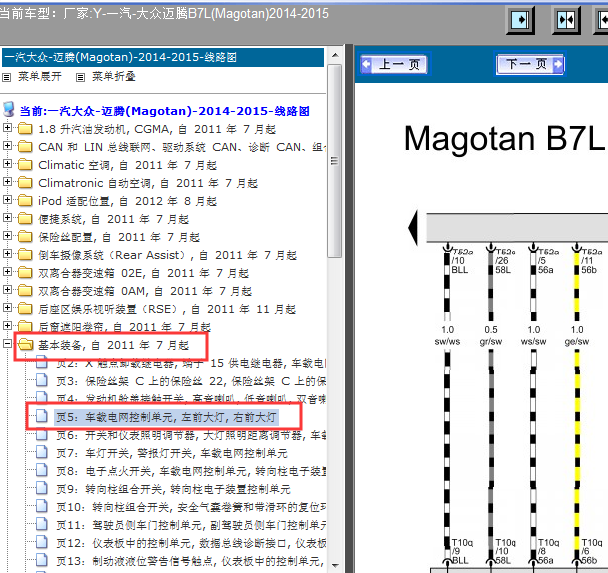Click document icon of 页3
This screenshot has width=608, height=573.
click(41, 380)
